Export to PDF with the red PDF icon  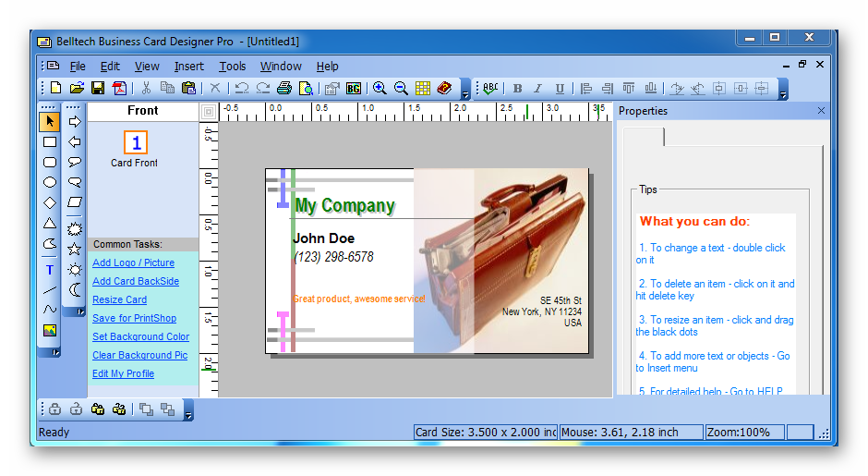(119, 88)
